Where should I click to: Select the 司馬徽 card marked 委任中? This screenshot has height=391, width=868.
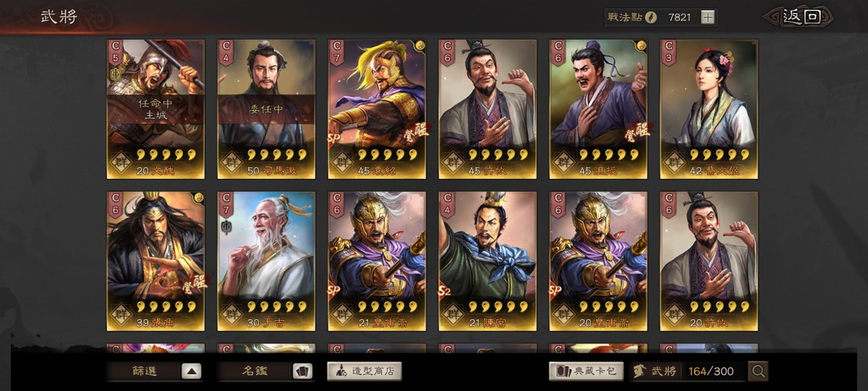coord(266,109)
